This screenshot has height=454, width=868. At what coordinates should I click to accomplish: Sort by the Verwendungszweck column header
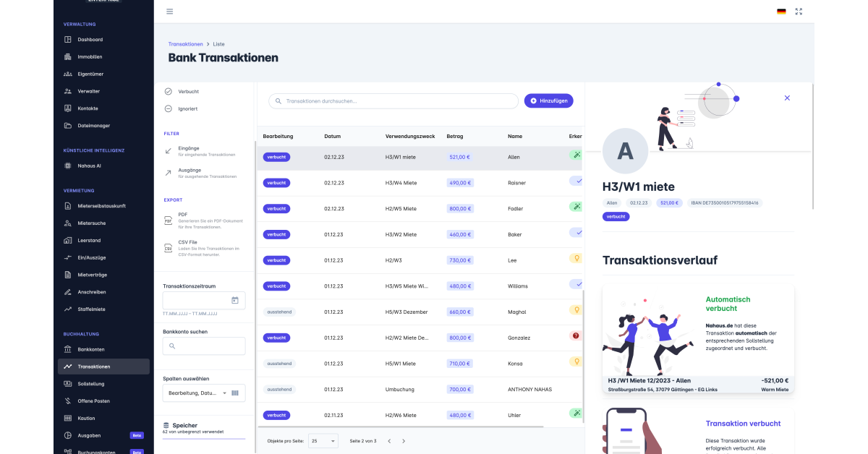point(410,137)
